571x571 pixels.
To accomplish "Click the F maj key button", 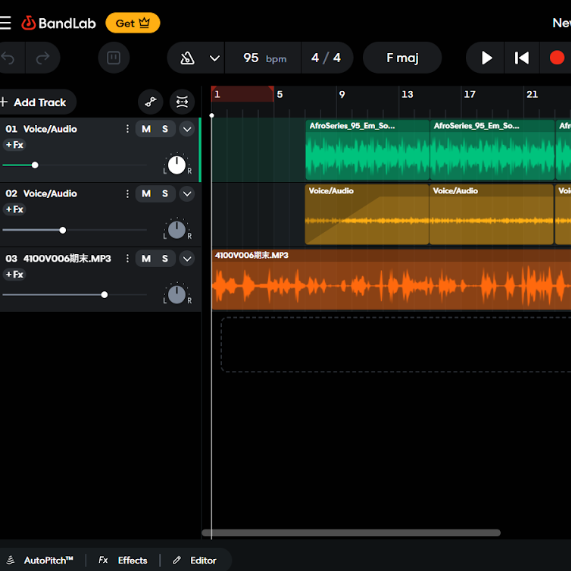I will (402, 58).
